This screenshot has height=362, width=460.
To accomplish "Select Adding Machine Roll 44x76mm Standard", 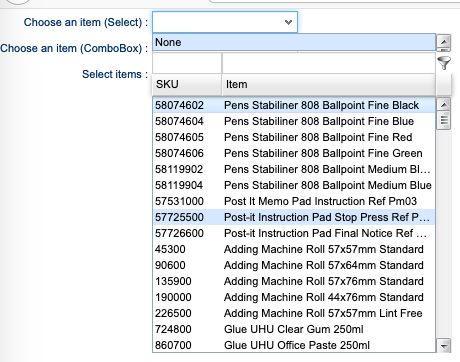I will [x=294, y=297].
